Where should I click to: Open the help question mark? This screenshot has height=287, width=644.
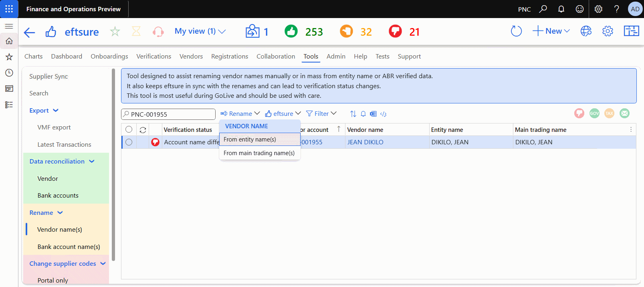pyautogui.click(x=617, y=9)
